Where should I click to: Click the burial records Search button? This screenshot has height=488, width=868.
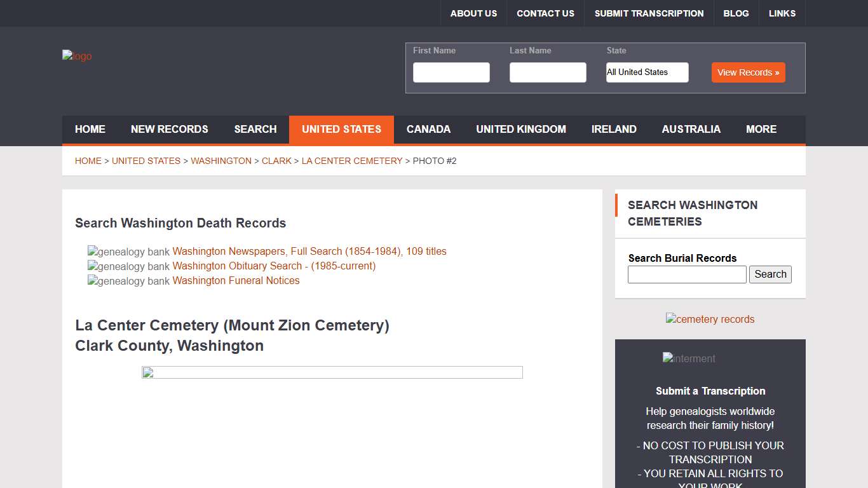(770, 274)
